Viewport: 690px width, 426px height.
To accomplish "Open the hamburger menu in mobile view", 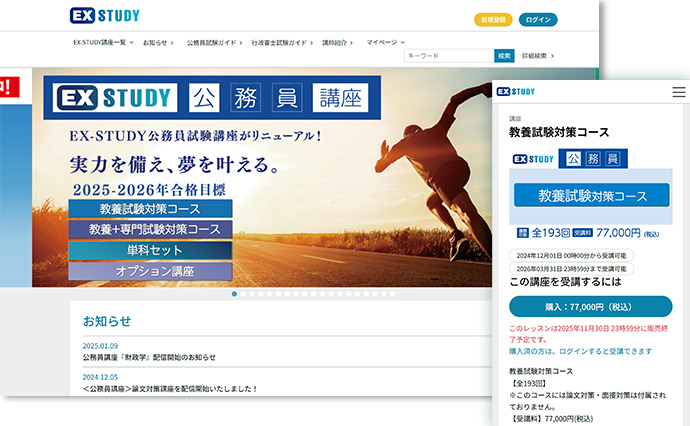I will (x=679, y=92).
